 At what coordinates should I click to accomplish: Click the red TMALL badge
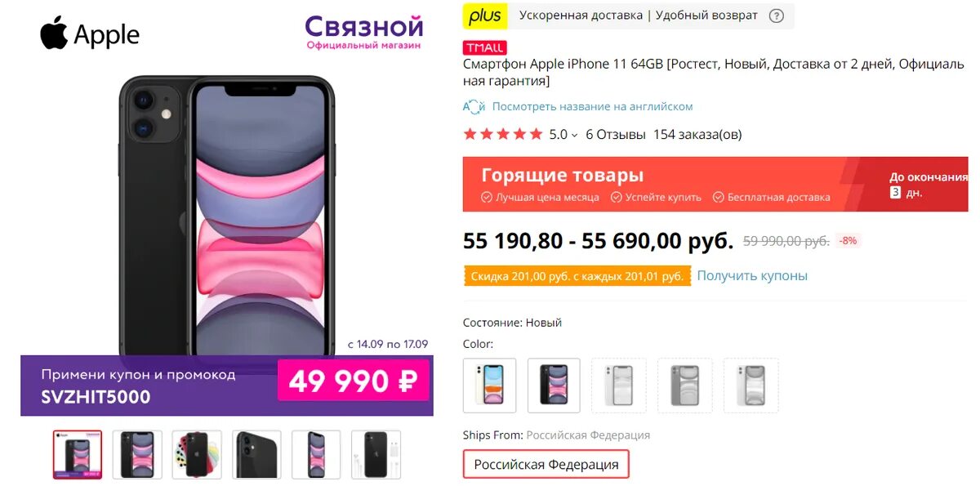tap(484, 47)
